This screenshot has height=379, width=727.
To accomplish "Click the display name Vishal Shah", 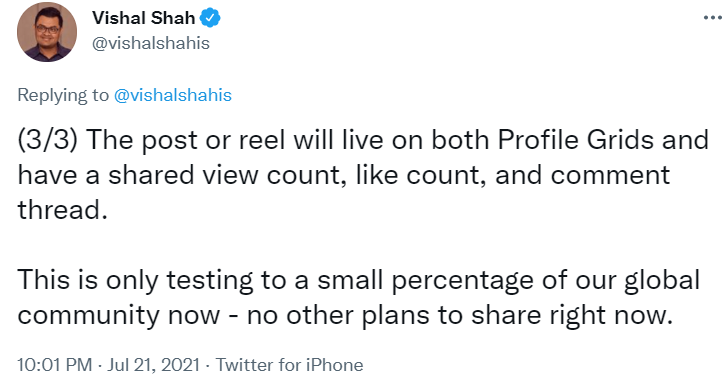I will [x=143, y=18].
